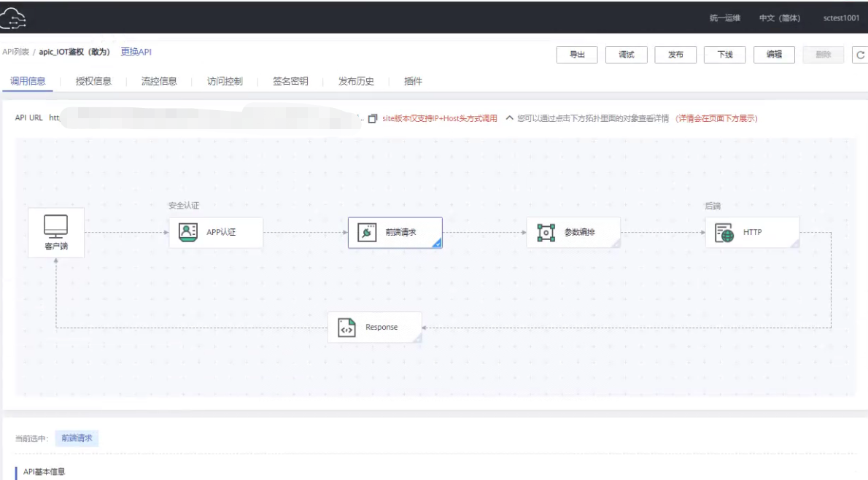Viewport: 868px width, 480px height.
Task: Click the 调试 button
Action: click(626, 55)
